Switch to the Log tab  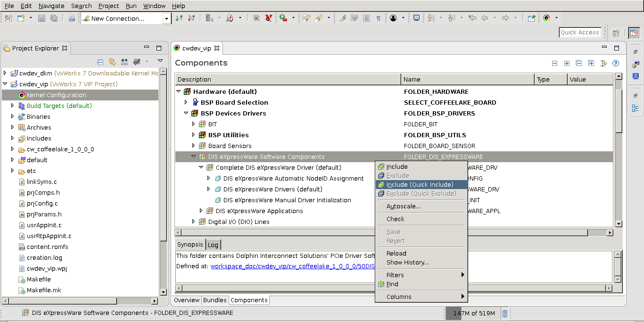click(213, 245)
